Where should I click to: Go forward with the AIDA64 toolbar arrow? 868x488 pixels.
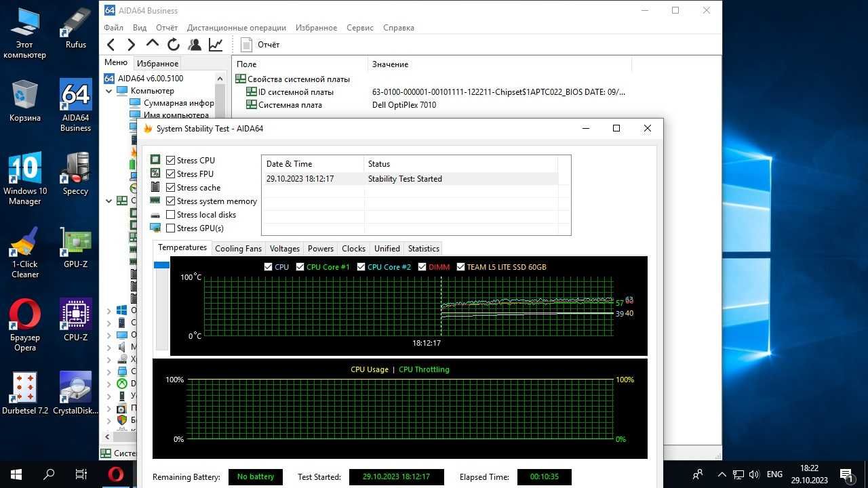click(x=132, y=45)
